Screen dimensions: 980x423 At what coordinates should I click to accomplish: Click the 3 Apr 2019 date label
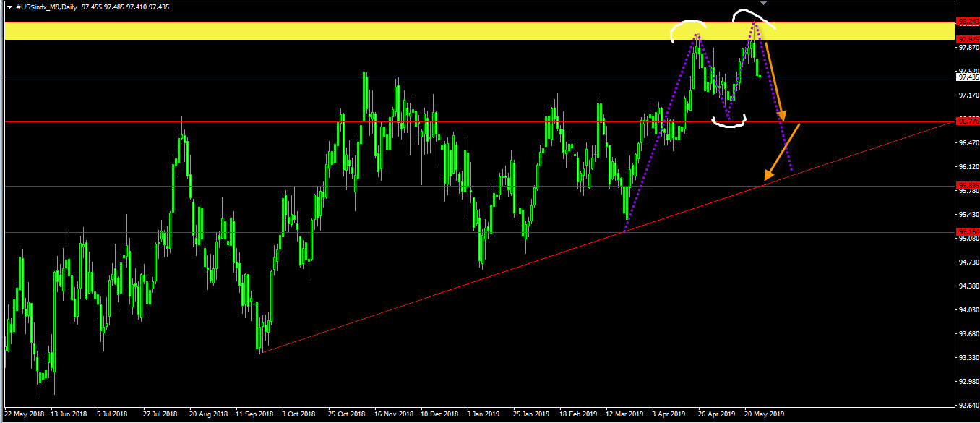pyautogui.click(x=669, y=415)
